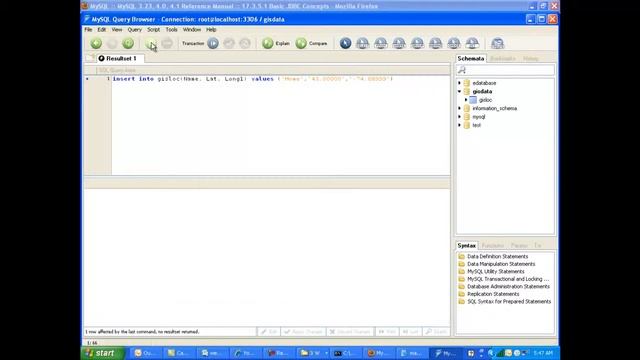Open the Tools menu
The height and width of the screenshot is (360, 640).
coord(171,30)
